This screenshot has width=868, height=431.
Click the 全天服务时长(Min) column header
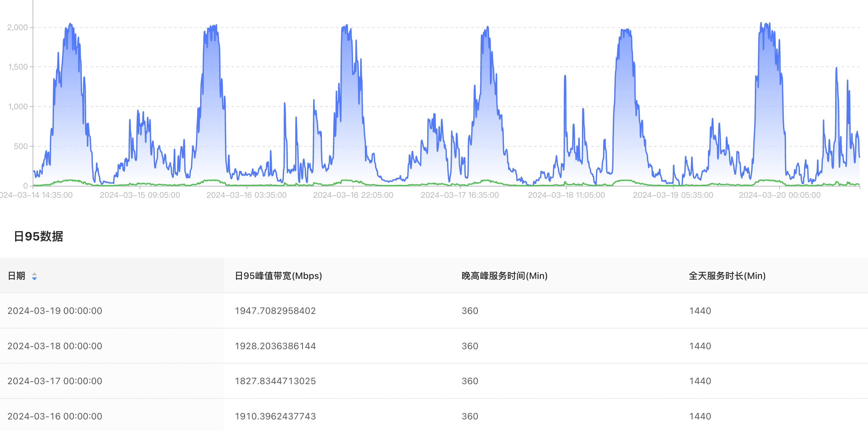pos(727,276)
